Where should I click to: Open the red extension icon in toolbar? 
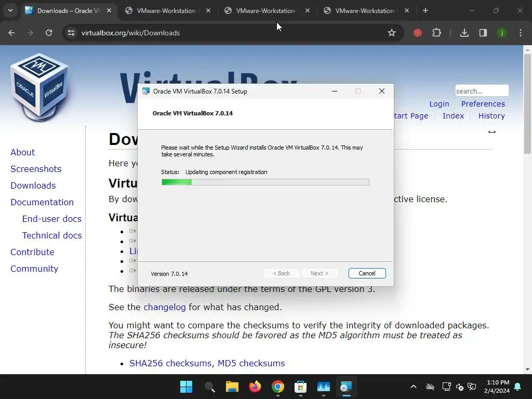418,33
